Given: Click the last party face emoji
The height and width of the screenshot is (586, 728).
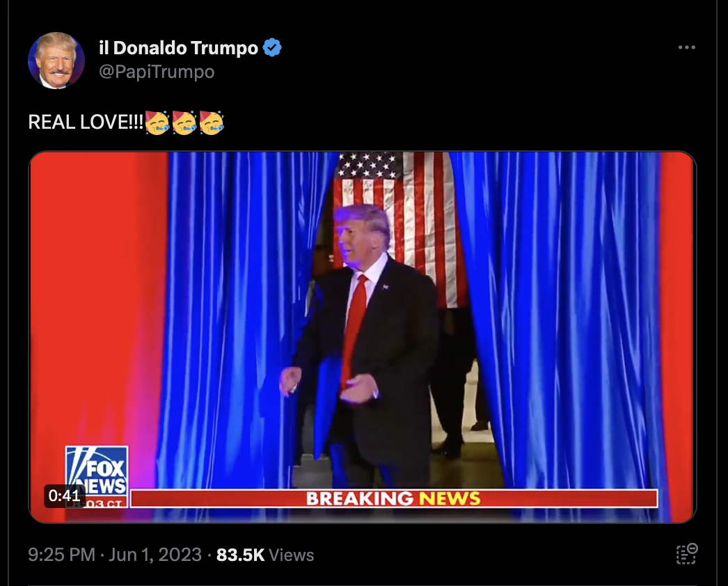Looking at the screenshot, I should pos(212,122).
